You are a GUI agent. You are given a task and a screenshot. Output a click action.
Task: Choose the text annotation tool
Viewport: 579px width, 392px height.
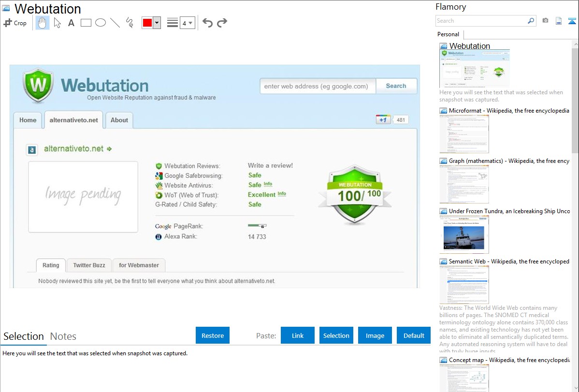pyautogui.click(x=71, y=23)
